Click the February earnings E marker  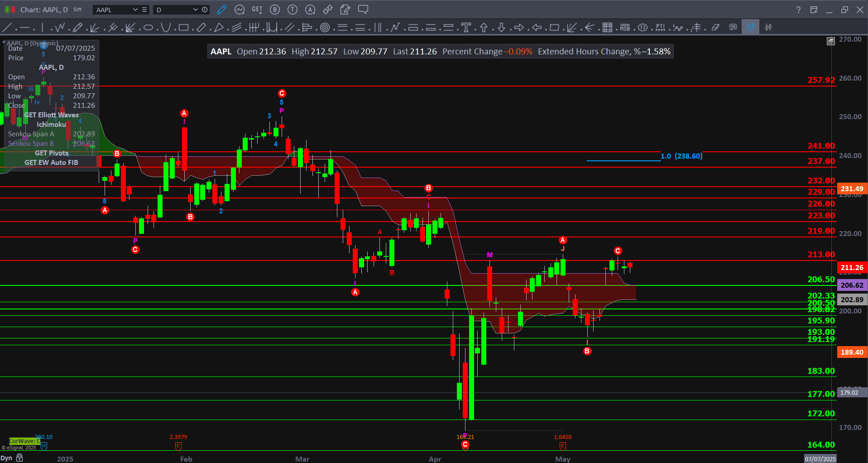tap(178, 446)
